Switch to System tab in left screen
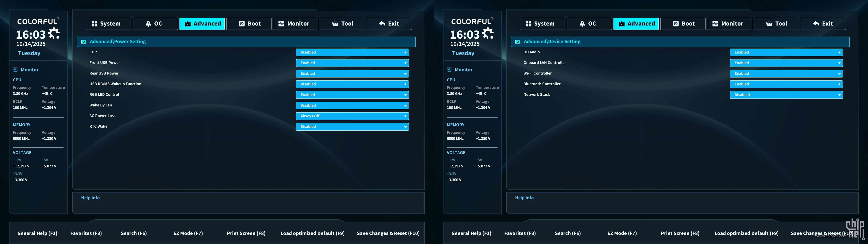The image size is (868, 244). click(108, 23)
